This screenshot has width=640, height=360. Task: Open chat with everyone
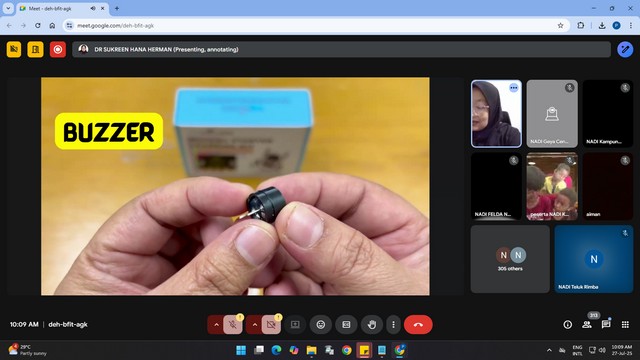[x=606, y=324]
